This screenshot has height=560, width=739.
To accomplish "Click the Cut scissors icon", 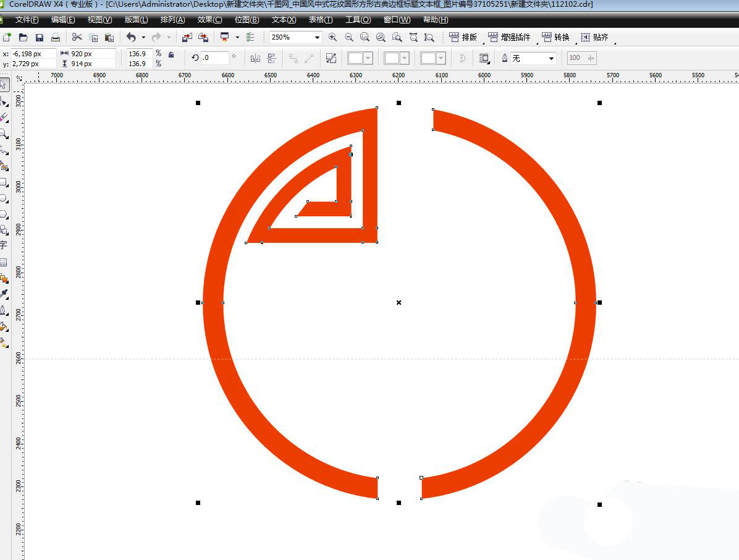I will pos(77,38).
